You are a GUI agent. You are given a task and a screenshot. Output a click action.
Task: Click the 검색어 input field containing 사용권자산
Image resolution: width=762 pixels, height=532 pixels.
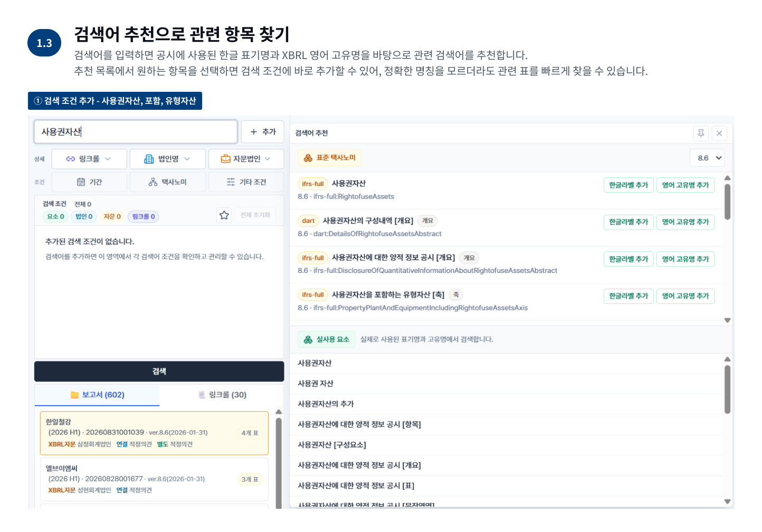click(x=136, y=132)
